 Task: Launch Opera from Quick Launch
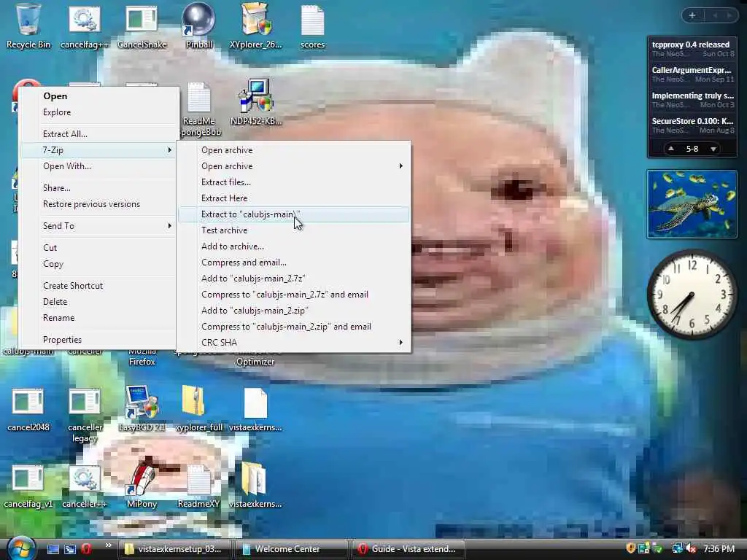(86, 549)
